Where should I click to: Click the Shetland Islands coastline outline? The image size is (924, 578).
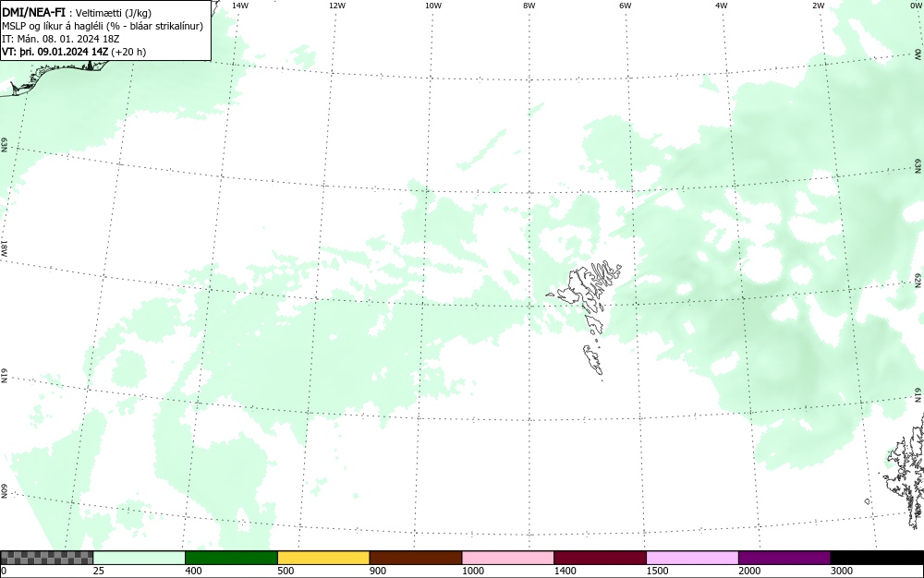point(906,471)
